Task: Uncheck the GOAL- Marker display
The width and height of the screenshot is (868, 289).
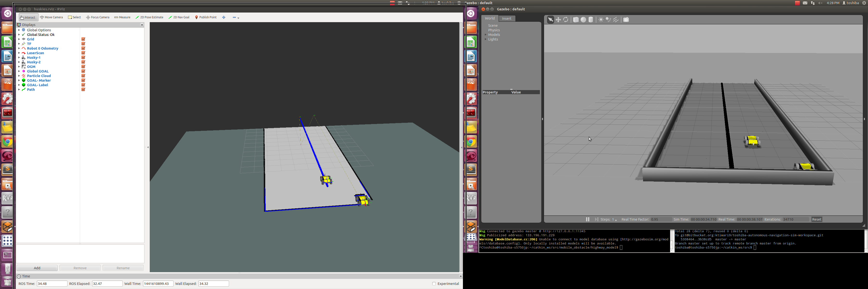Action: coord(83,80)
